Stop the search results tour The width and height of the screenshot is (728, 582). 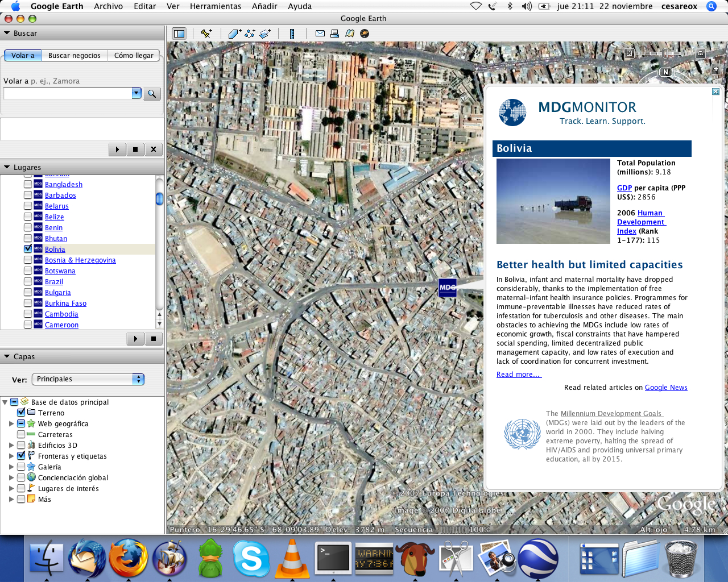pos(135,149)
